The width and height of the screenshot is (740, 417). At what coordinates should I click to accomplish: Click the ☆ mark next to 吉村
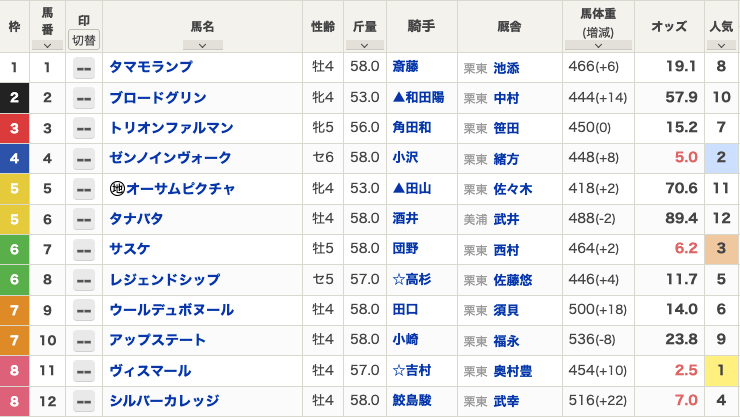pyautogui.click(x=399, y=370)
